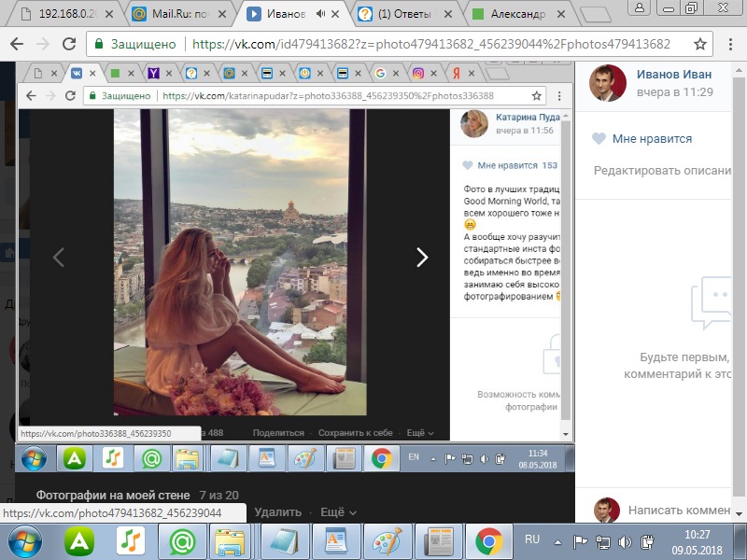747x560 pixels.
Task: Expand the Ещё dropdown below the photo
Action: point(338,512)
